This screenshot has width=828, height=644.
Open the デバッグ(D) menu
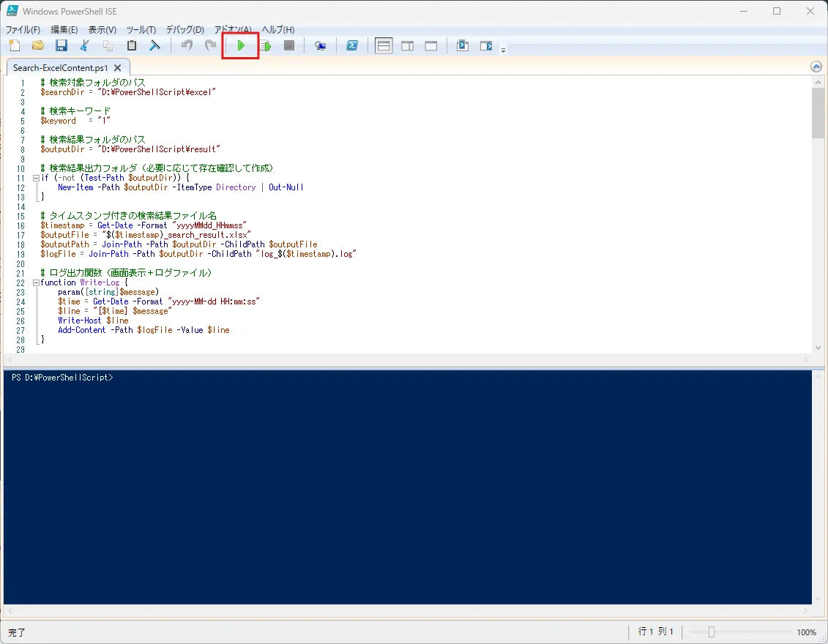(x=184, y=29)
